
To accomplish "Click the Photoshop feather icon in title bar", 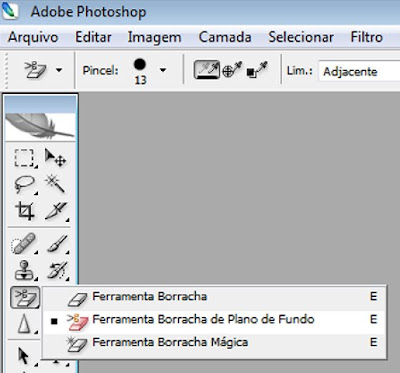I will click(x=10, y=10).
